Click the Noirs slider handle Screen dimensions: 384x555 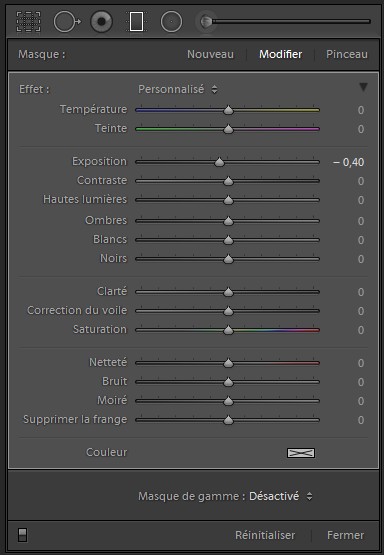click(229, 259)
